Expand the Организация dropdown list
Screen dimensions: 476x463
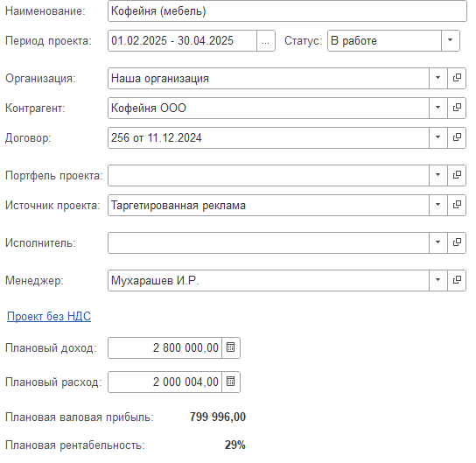tap(438, 78)
